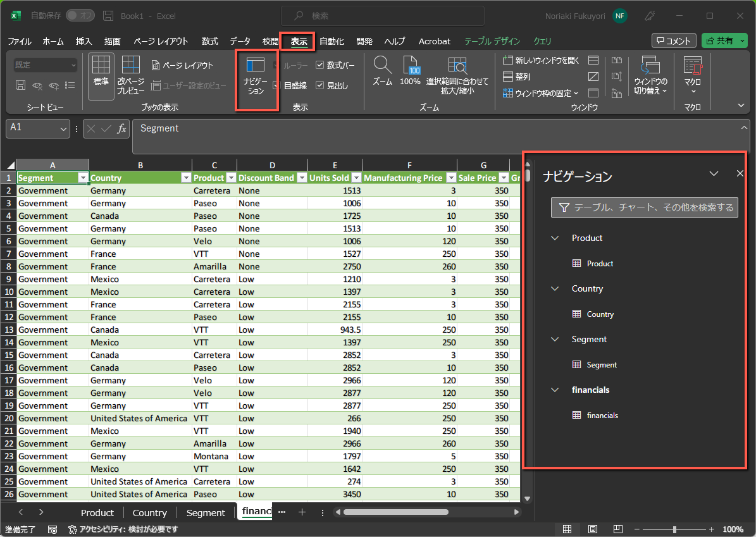The width and height of the screenshot is (756, 537).
Task: Click the zoom to selection icon
Action: 457,66
